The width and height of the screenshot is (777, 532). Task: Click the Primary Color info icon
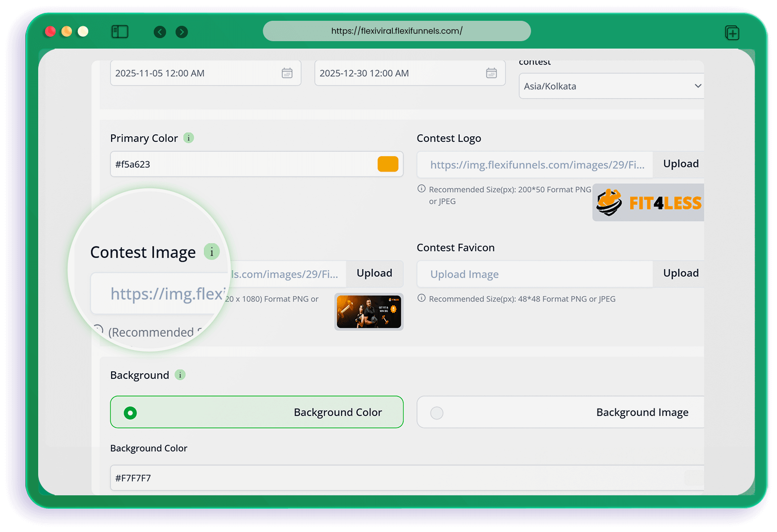tap(188, 138)
